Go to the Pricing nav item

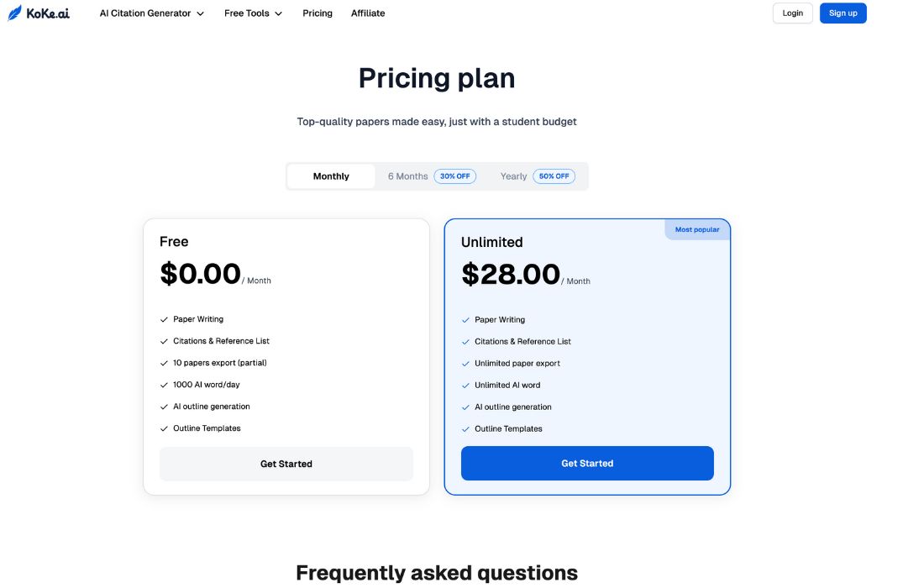tap(318, 13)
